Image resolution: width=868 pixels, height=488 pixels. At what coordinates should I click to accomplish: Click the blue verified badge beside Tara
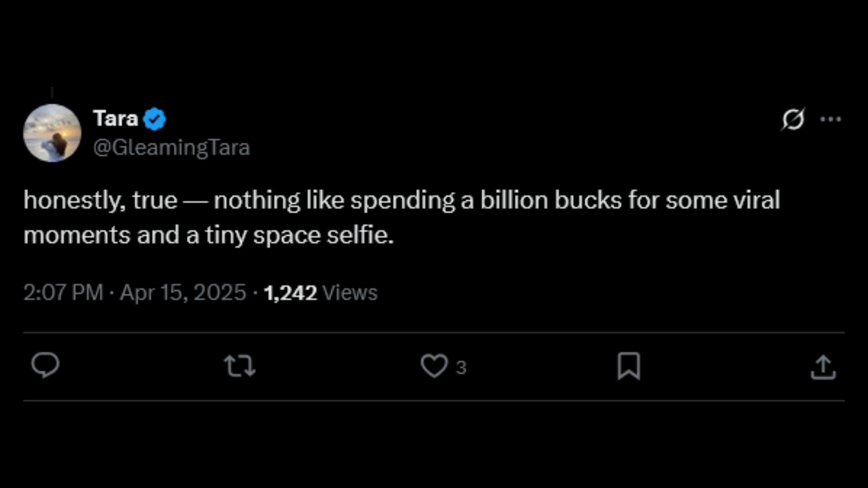(155, 119)
